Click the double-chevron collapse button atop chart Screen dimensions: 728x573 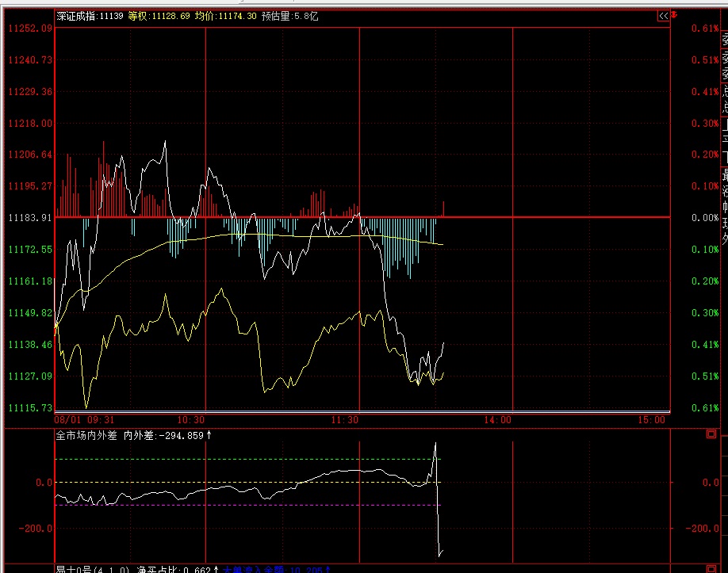[663, 15]
